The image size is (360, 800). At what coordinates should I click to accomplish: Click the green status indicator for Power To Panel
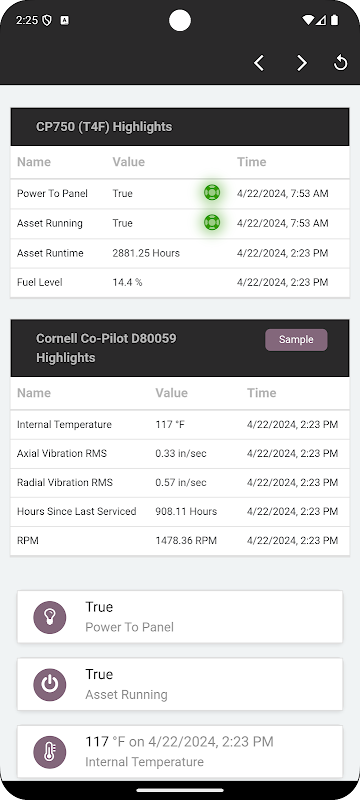point(212,193)
